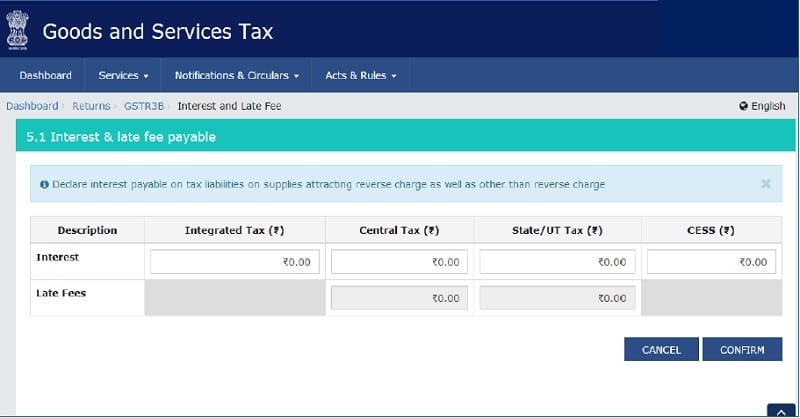This screenshot has width=800, height=418.
Task: Click Interest State/UT Tax input field
Action: (557, 262)
